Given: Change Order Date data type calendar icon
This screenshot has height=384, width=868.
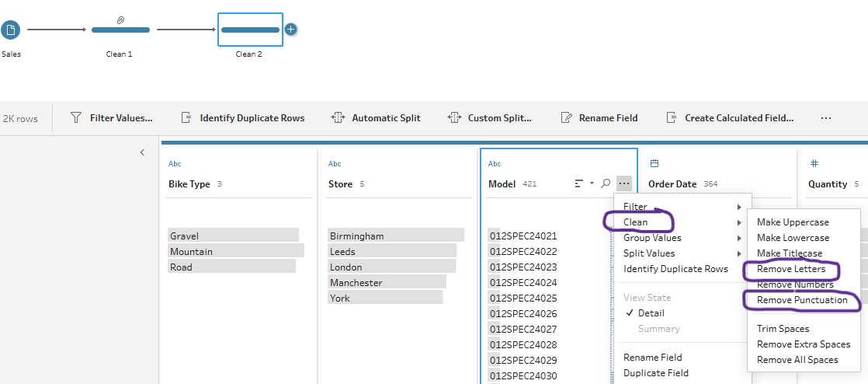Looking at the screenshot, I should point(654,164).
